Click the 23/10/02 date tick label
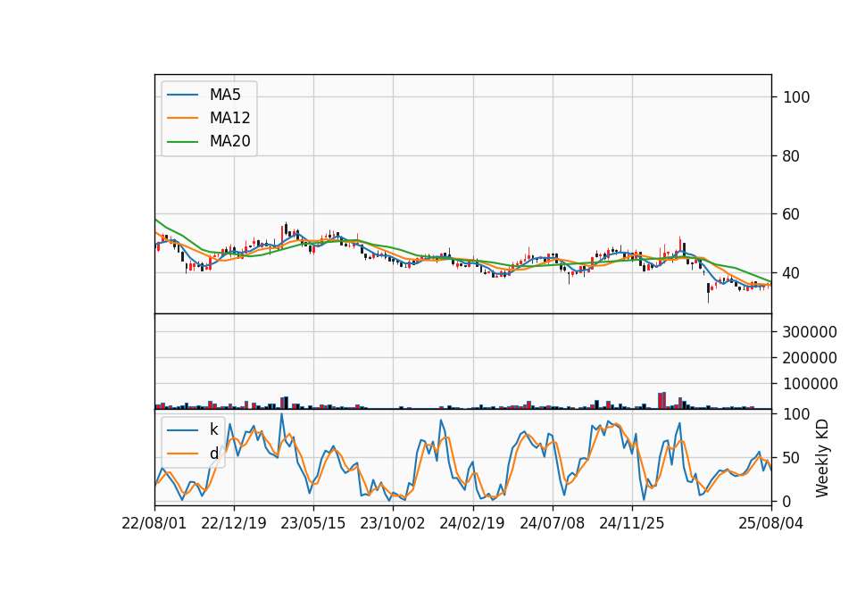This screenshot has height=616, width=857. tap(393, 523)
